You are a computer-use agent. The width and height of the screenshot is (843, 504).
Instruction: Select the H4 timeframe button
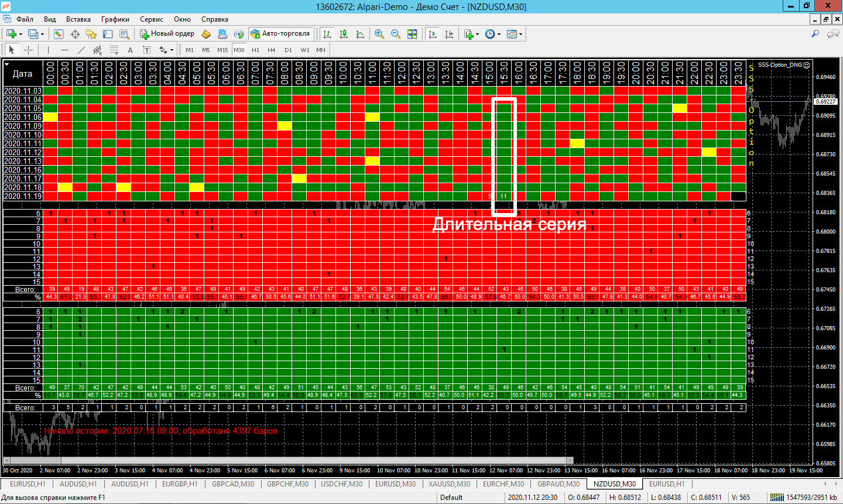[272, 50]
